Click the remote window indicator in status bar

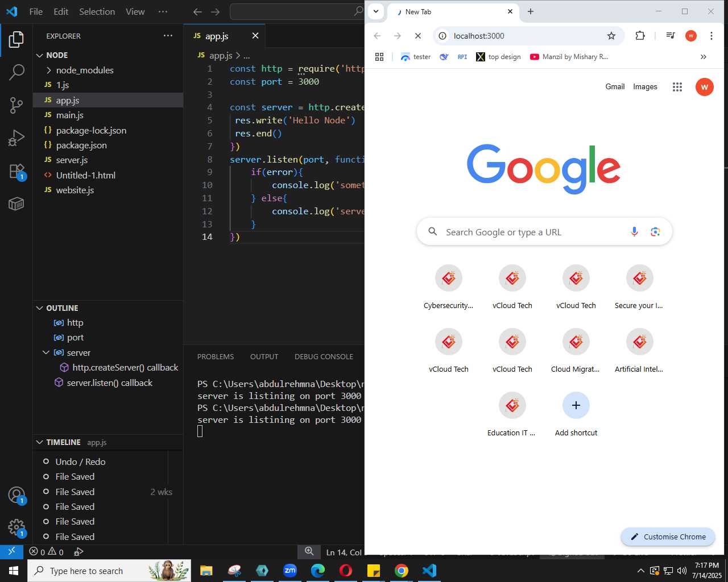tap(11, 551)
